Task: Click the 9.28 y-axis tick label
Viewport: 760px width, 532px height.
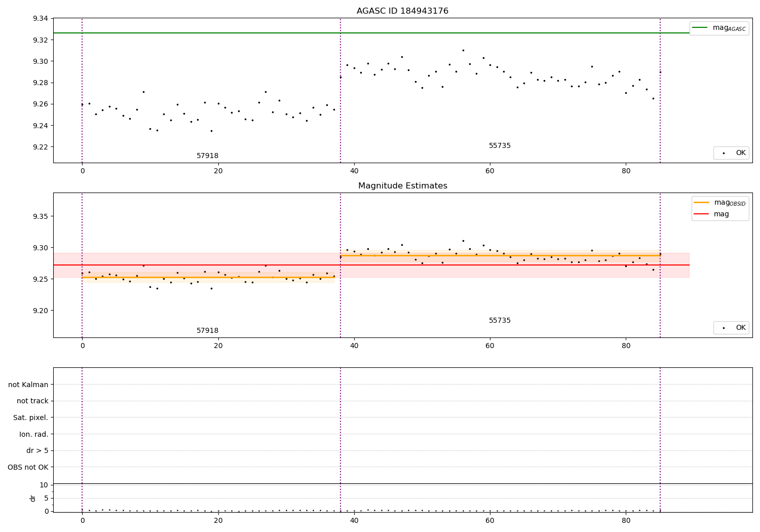Action: click(41, 83)
